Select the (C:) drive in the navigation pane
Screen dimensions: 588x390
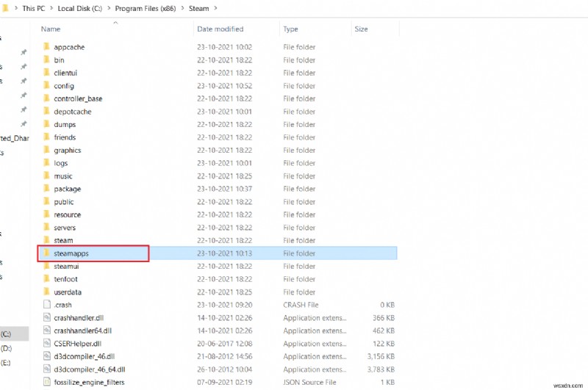pos(6,333)
